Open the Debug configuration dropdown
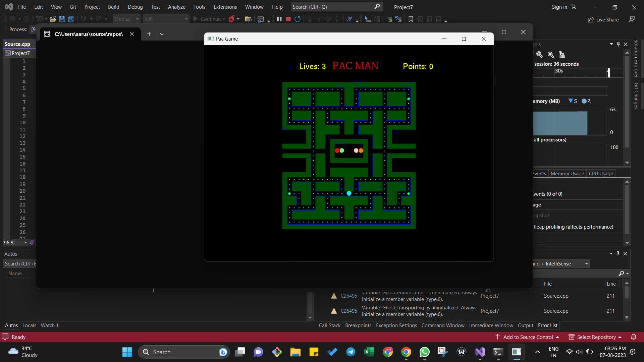644x362 pixels. (x=137, y=19)
